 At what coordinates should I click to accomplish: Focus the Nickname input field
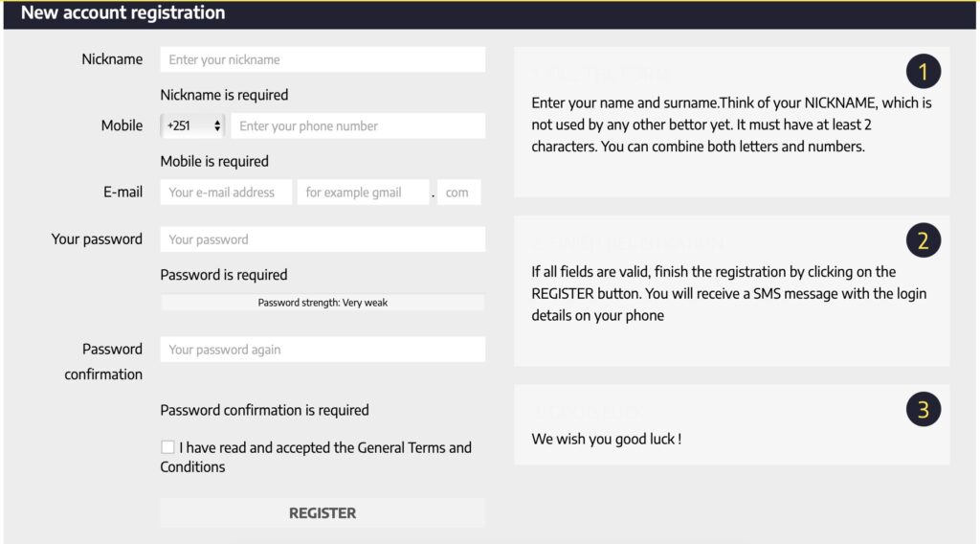click(323, 59)
